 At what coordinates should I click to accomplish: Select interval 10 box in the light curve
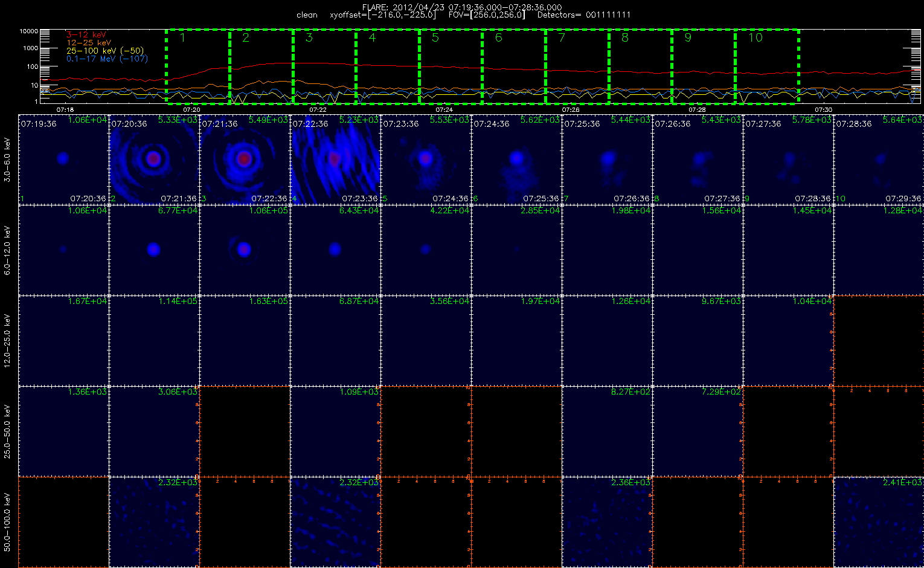coord(767,66)
